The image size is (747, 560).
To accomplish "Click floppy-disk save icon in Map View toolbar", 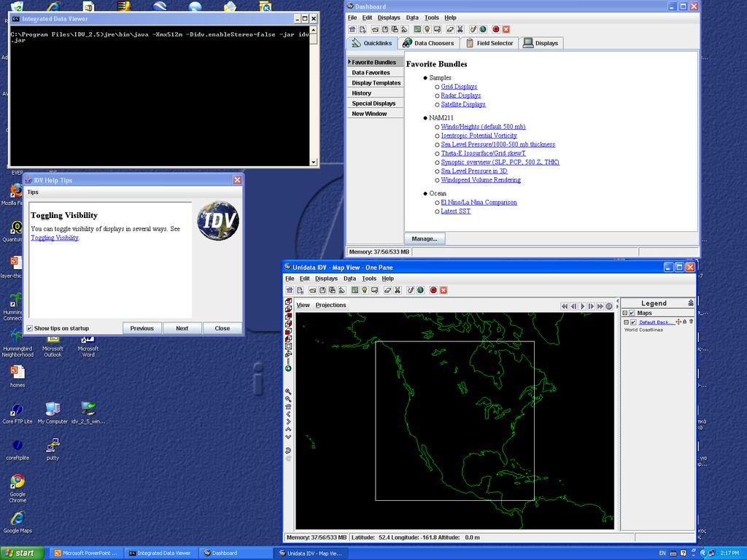I will pos(322,290).
